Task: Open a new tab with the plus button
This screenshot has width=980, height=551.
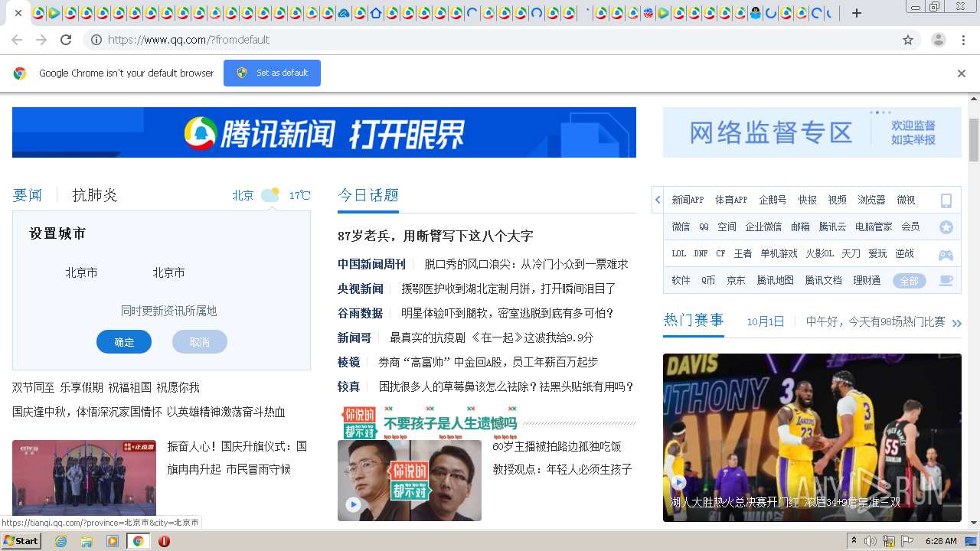Action: pos(857,13)
